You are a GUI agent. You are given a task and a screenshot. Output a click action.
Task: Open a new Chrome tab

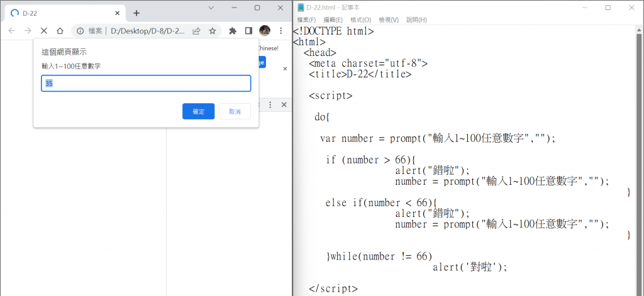[x=136, y=13]
